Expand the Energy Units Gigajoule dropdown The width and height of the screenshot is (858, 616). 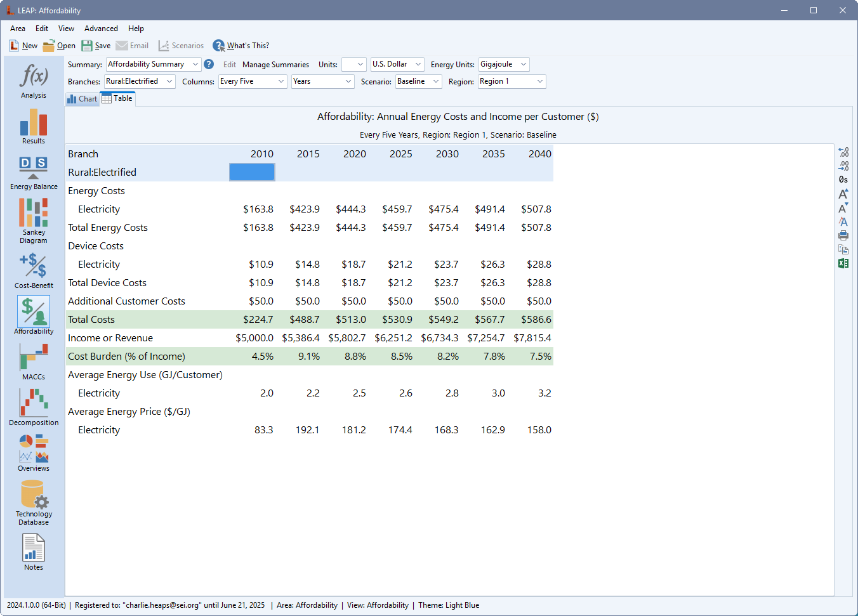point(523,64)
